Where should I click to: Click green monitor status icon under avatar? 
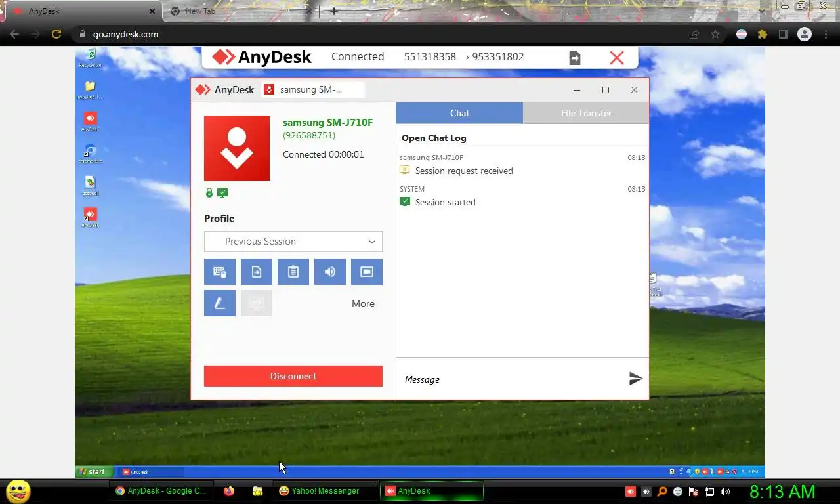[222, 193]
